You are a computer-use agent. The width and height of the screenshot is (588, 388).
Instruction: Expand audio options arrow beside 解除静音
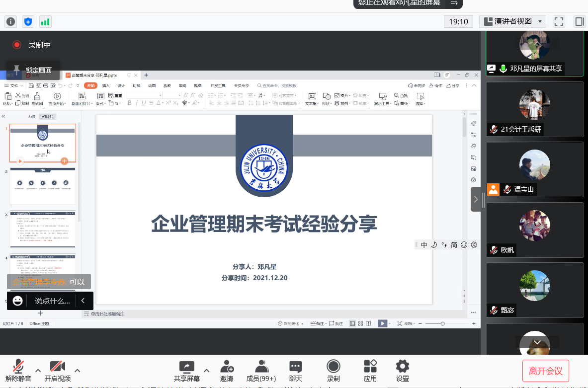pos(38,371)
